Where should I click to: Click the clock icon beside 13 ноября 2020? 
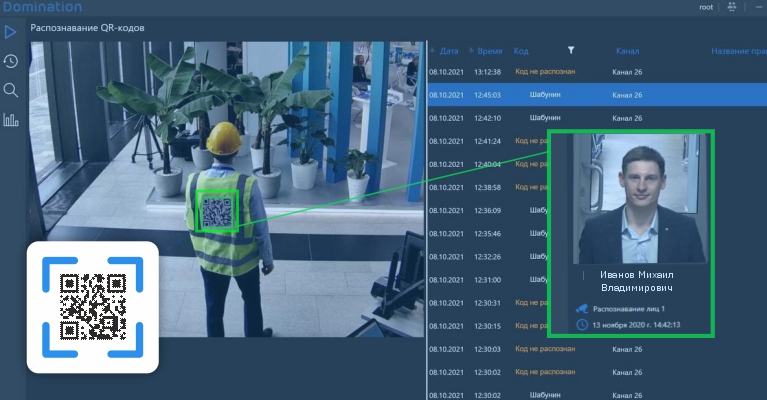pos(582,324)
